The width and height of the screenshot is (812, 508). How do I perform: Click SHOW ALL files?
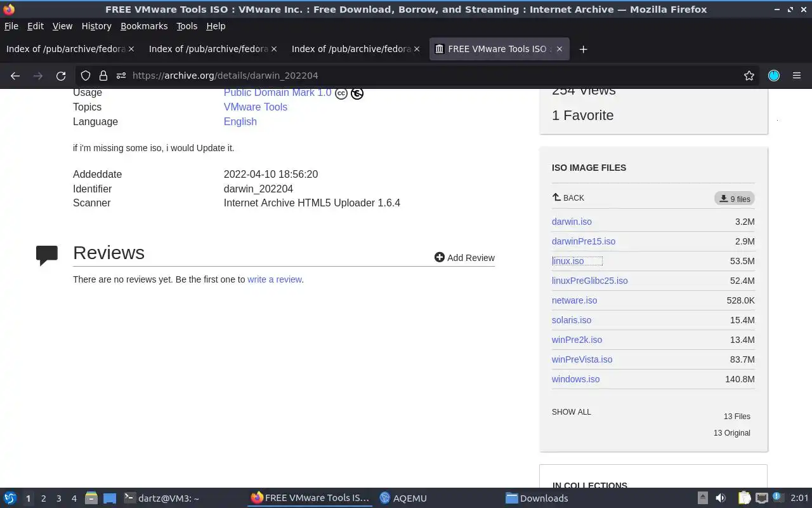tap(572, 412)
